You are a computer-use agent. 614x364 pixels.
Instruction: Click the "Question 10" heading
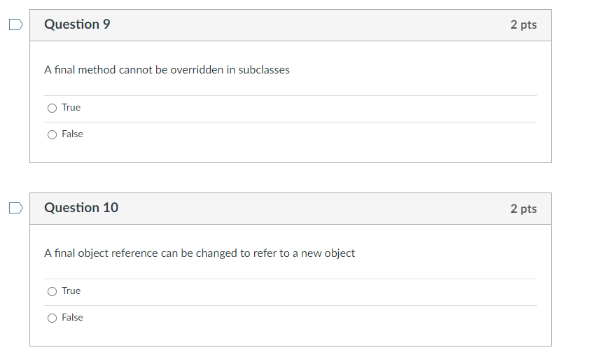coord(81,208)
